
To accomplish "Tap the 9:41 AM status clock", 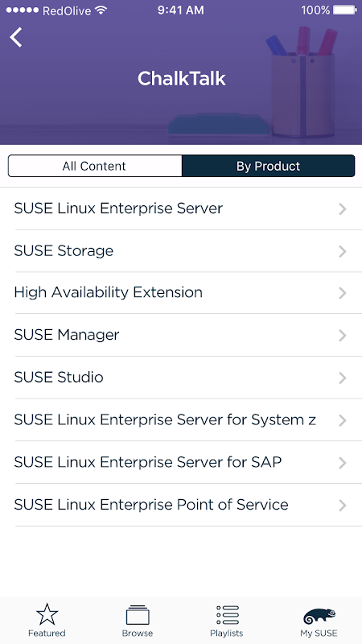I will click(x=180, y=10).
